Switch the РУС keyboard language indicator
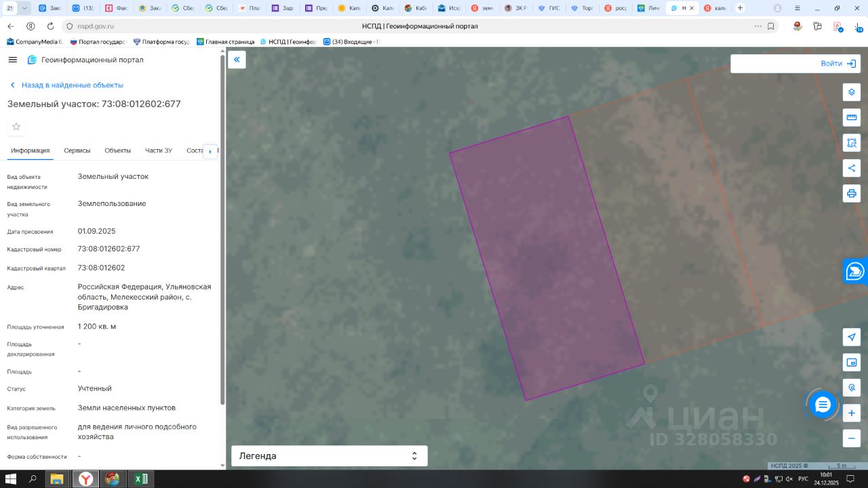Viewport: 868px width, 488px height. click(803, 479)
